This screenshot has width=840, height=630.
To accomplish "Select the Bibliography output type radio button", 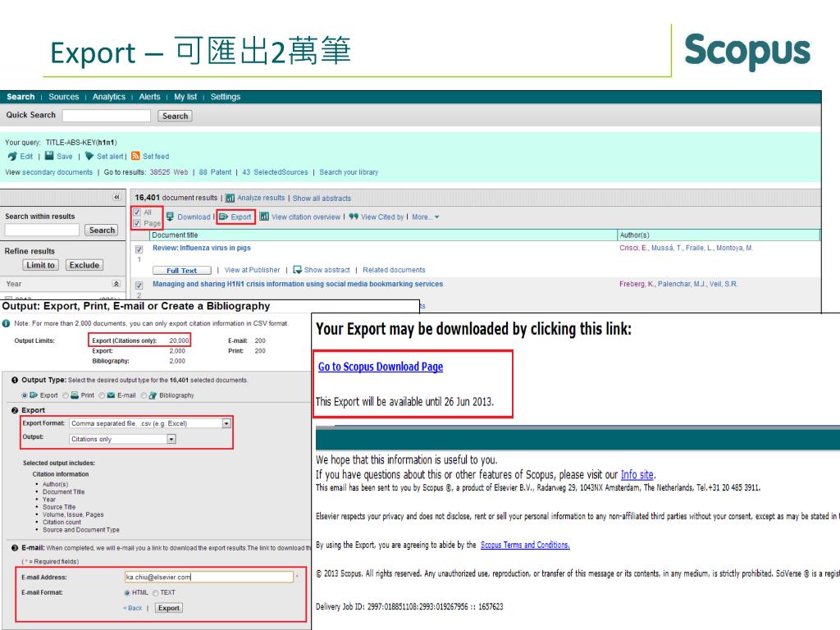I will point(144,395).
